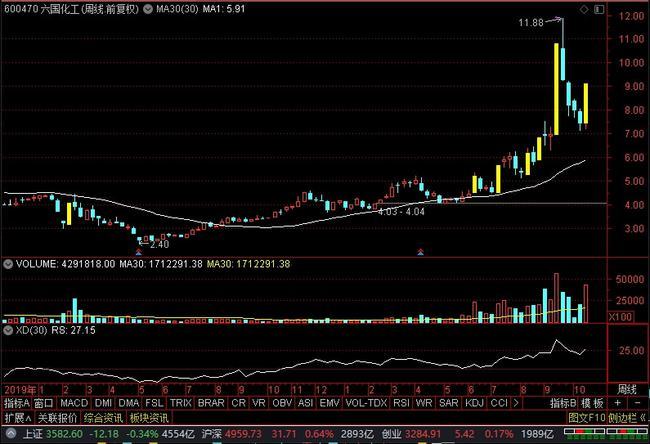Switch to the CCI indicator

(x=499, y=403)
